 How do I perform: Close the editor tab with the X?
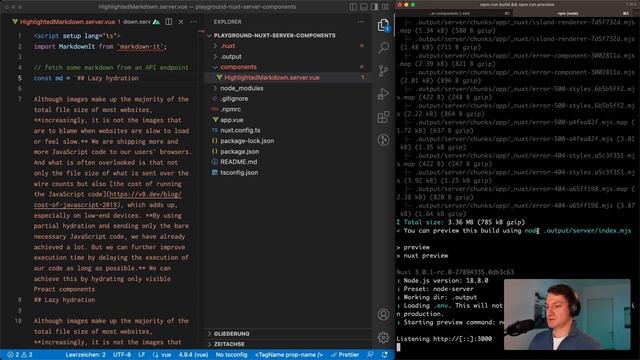pyautogui.click(x=181, y=22)
